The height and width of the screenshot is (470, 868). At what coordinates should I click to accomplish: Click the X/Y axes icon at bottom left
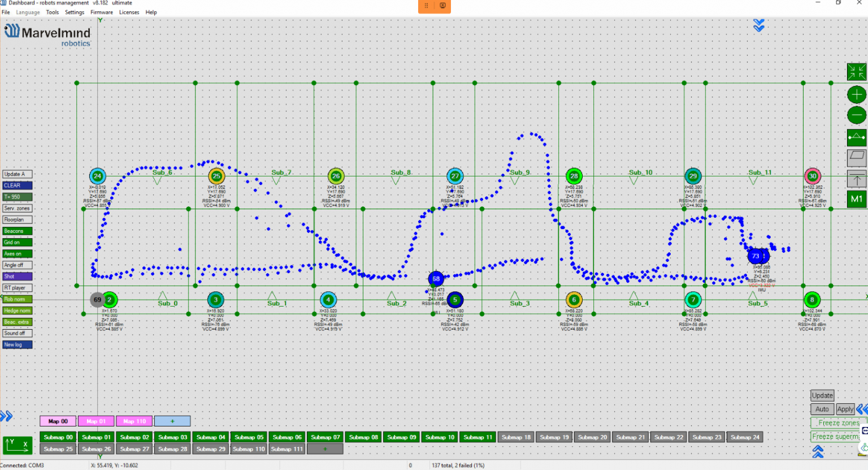18,445
